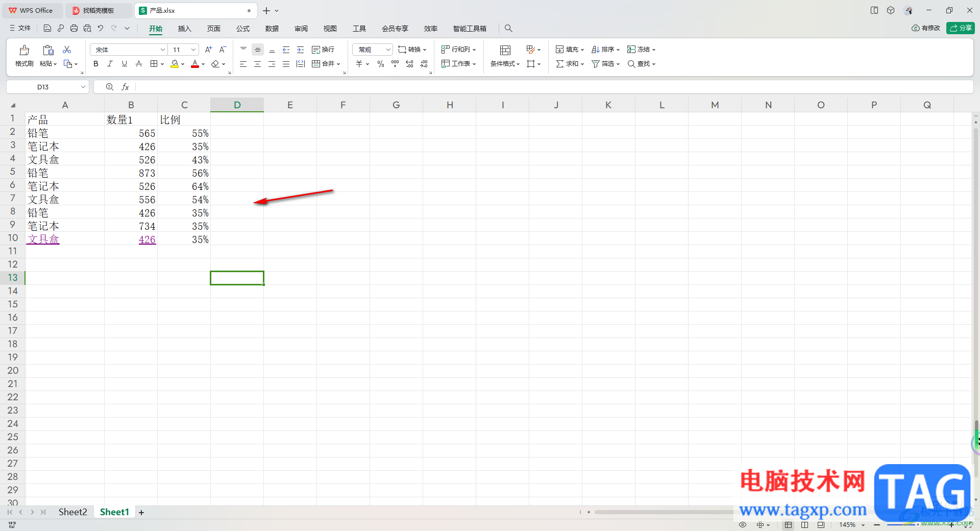Toggle top vertical alignment
980x531 pixels.
click(x=243, y=50)
